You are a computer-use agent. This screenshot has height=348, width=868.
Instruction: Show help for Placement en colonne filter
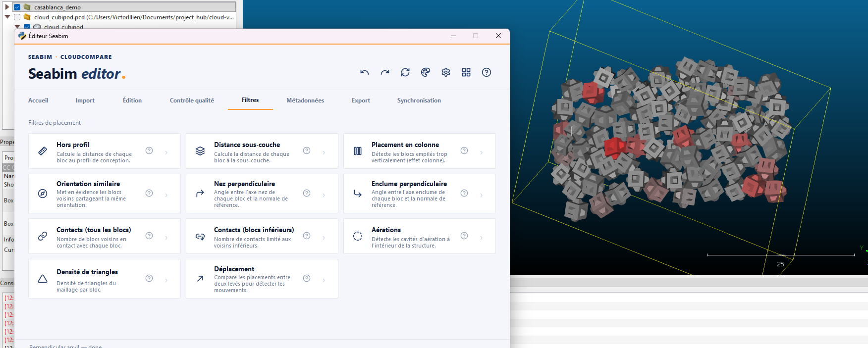pos(464,150)
